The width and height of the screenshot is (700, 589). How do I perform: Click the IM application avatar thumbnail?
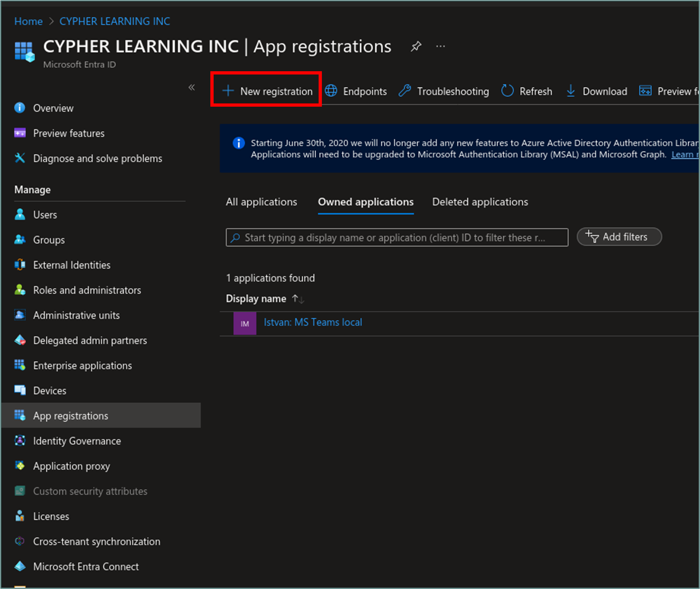point(245,324)
